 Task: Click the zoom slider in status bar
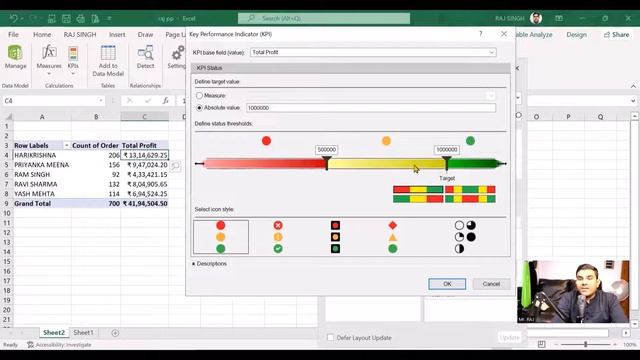[586, 344]
